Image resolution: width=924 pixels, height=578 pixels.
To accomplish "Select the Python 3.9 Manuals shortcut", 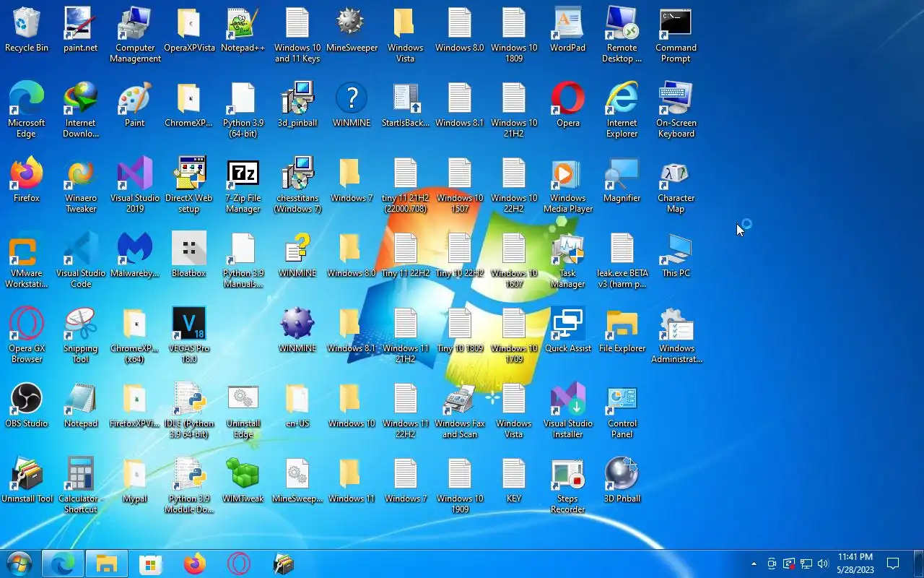I will coord(243,261).
